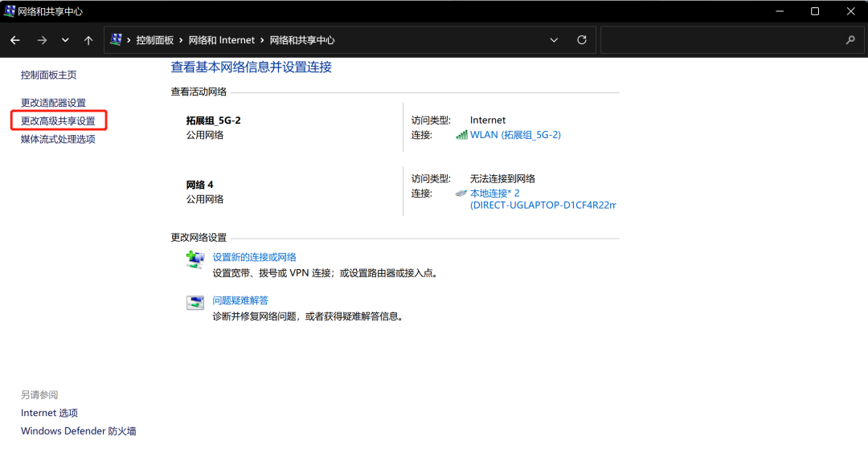Select 网络和 Internet in the breadcrumb
Viewport: 868px width, 449px height.
(x=221, y=40)
